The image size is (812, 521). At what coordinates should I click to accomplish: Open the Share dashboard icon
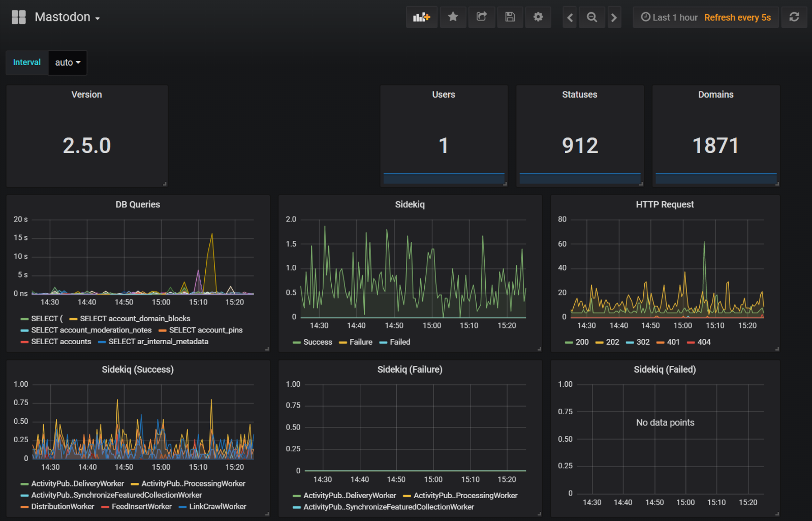481,17
